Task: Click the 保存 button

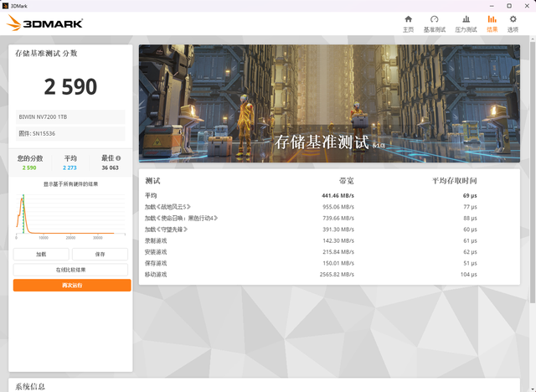Action: 100,255
